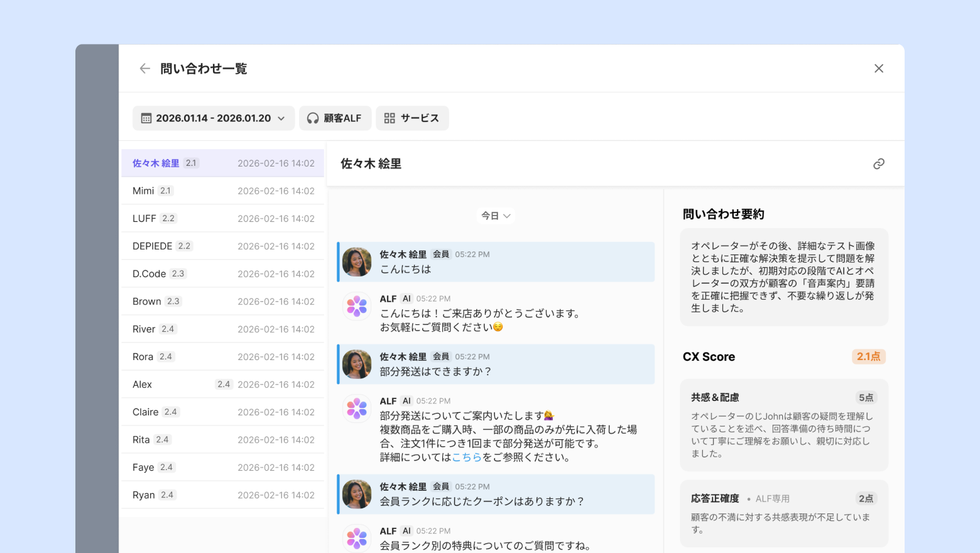Click the 会員 tag on 部分発送 message
Image resolution: width=980 pixels, height=553 pixels.
441,356
